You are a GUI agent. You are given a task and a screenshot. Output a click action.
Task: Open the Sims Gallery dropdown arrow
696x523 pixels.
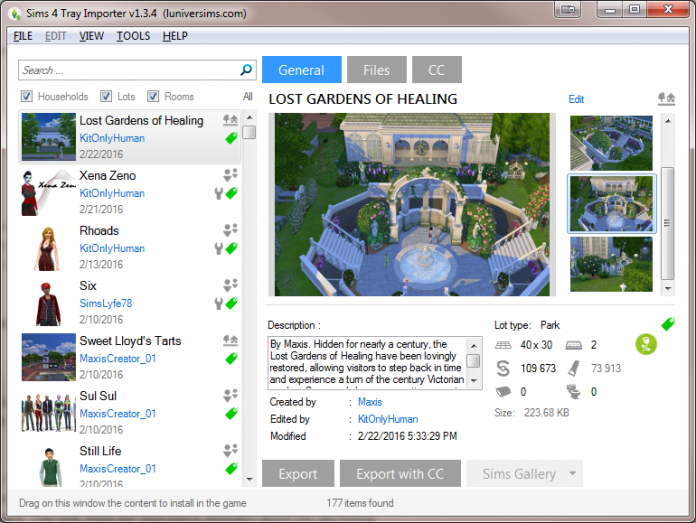572,474
